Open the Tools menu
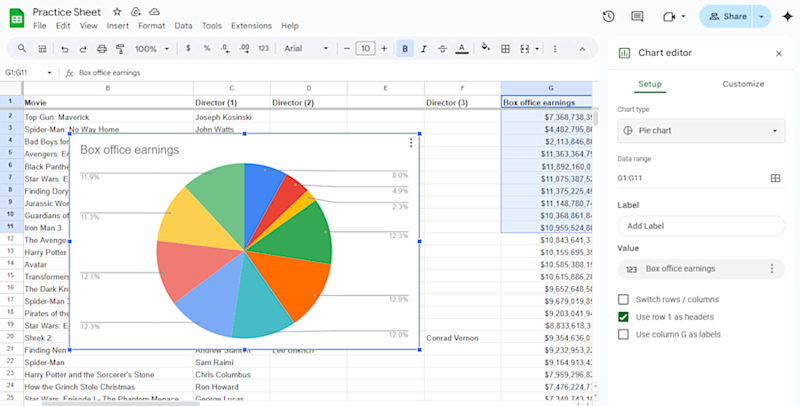The image size is (800, 406). [211, 26]
